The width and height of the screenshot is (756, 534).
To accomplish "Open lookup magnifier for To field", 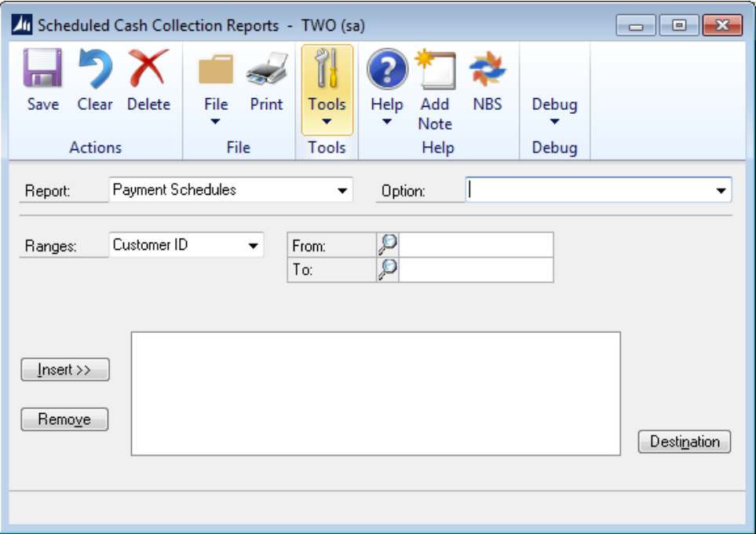I will tap(388, 270).
